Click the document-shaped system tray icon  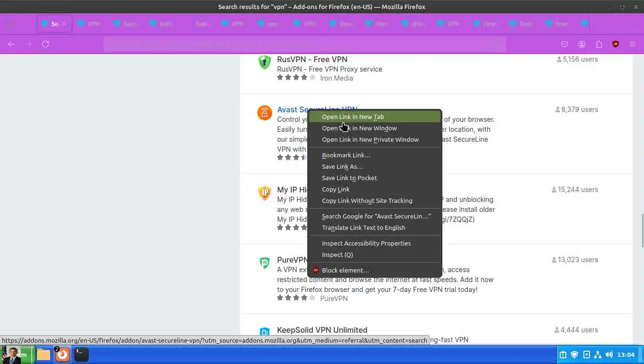586,355
